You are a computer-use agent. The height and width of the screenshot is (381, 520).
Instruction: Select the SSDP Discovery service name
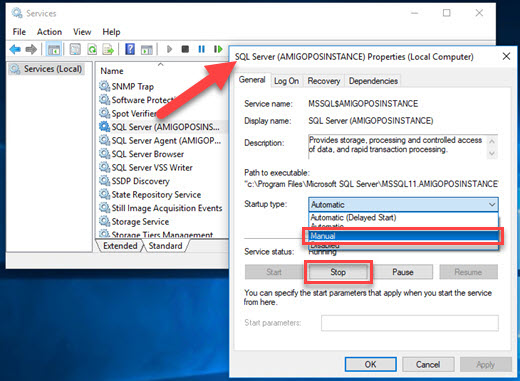tap(140, 181)
